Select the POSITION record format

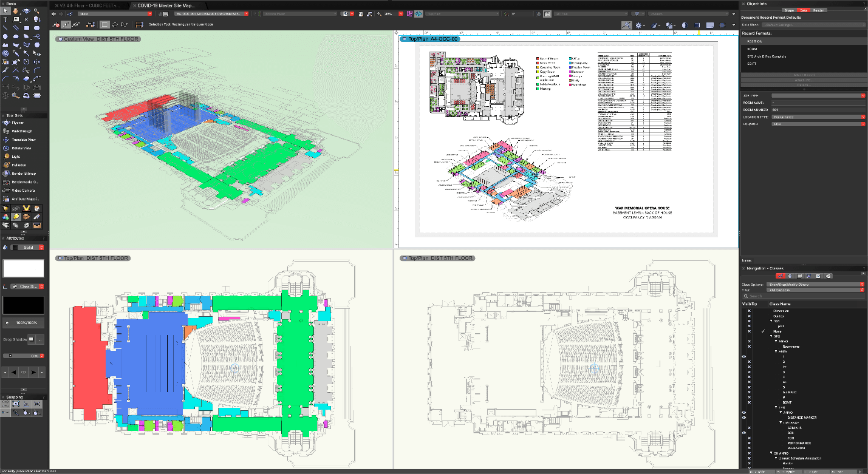click(755, 41)
